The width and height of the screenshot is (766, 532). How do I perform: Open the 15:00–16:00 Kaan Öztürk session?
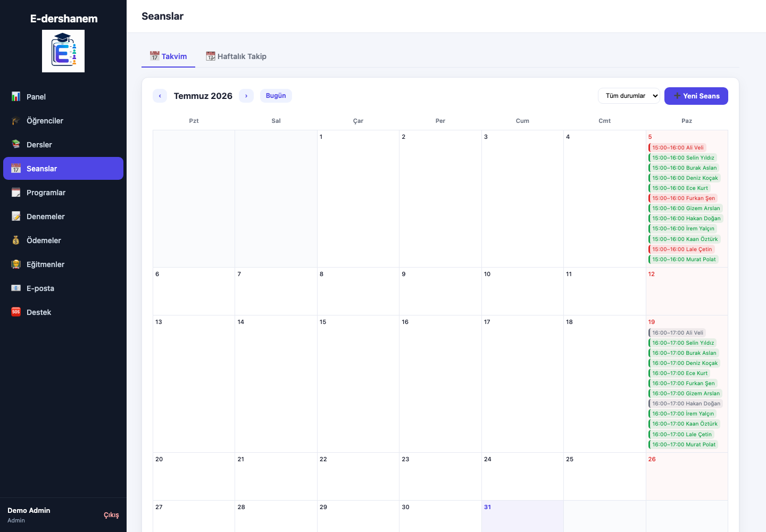pos(685,239)
